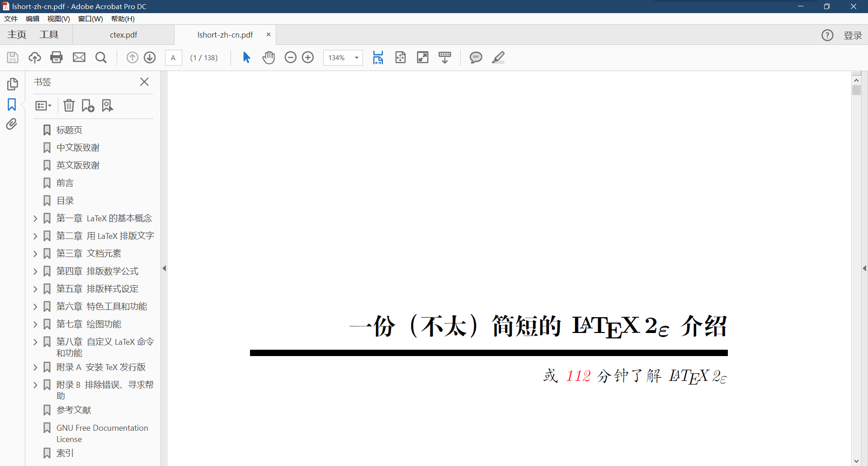Toggle the selection arrow tool
Image resolution: width=868 pixels, height=466 pixels.
[246, 57]
